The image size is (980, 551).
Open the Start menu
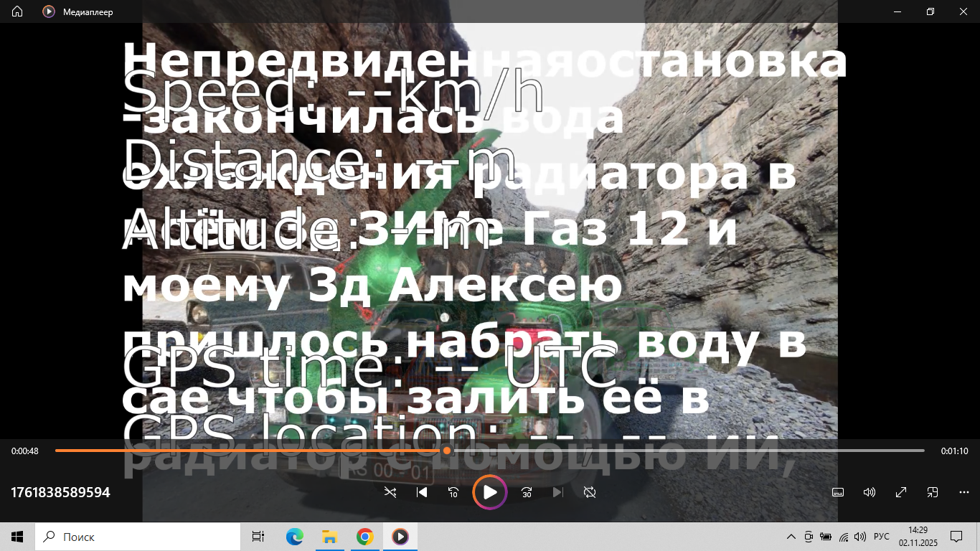point(17,537)
